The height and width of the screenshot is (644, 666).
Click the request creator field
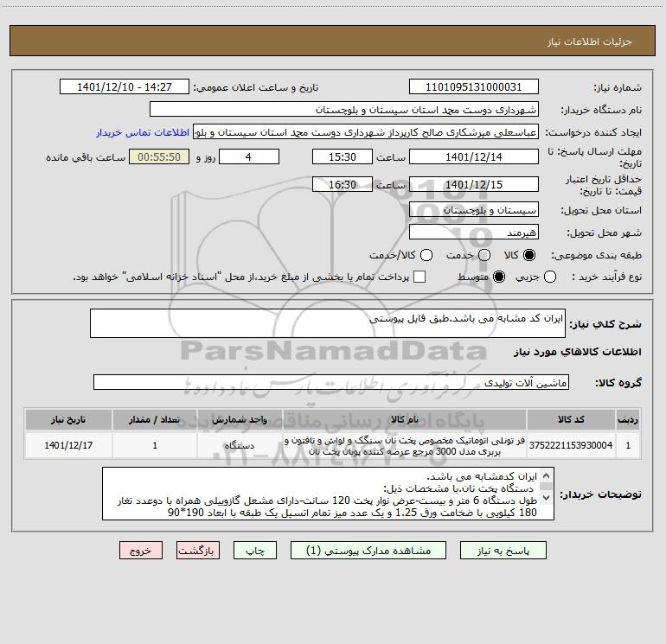[366, 132]
